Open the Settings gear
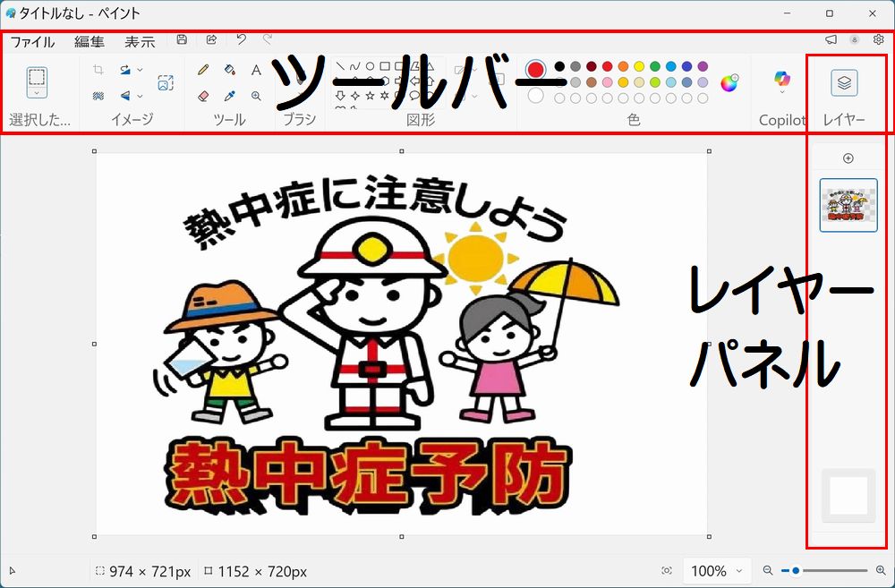895x588 pixels. [878, 40]
